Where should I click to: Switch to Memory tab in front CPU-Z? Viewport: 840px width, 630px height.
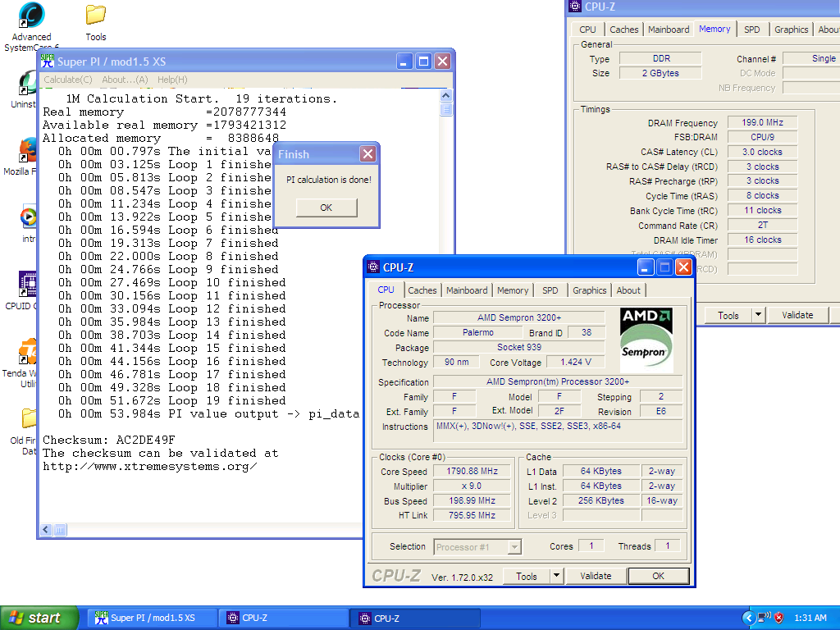(x=513, y=290)
